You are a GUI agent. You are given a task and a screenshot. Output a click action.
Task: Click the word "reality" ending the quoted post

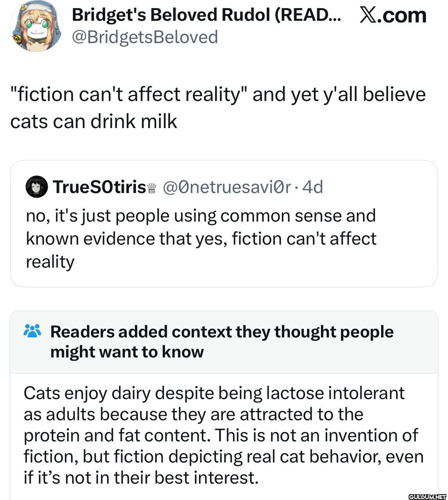[x=50, y=262]
